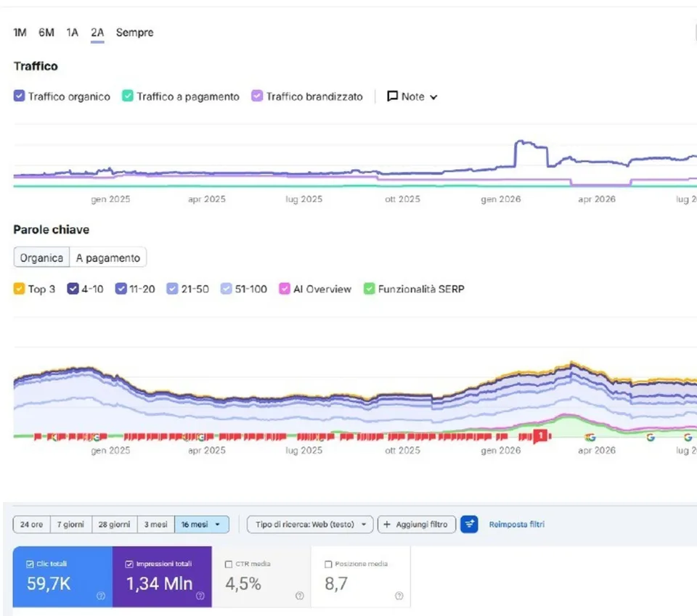Toggle the 21-50 positions checkbox
The width and height of the screenshot is (697, 616).
pyautogui.click(x=172, y=289)
